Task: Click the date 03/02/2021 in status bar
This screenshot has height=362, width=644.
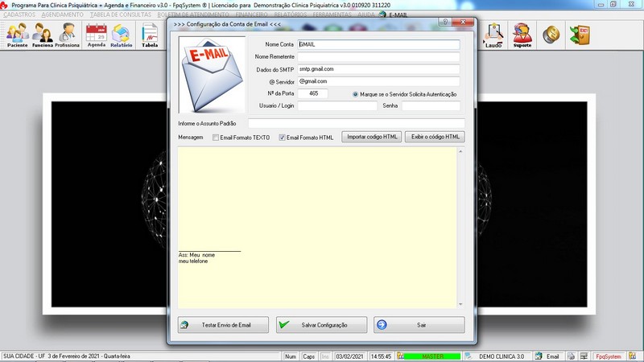Action: point(349,356)
